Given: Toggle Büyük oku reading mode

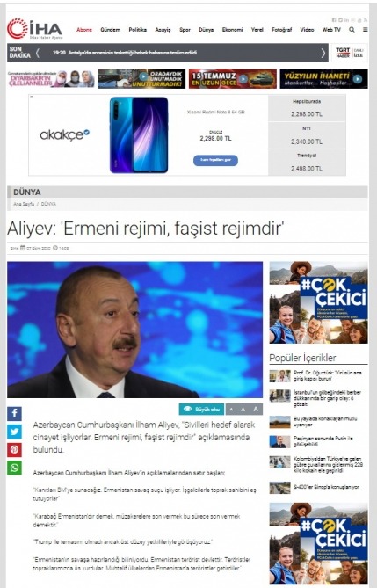Looking at the screenshot, I should point(201,409).
